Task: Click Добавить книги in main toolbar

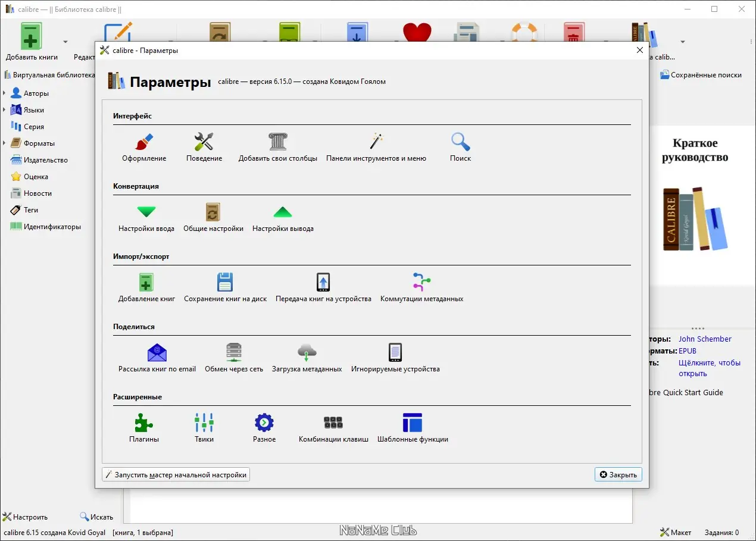Action: point(32,42)
